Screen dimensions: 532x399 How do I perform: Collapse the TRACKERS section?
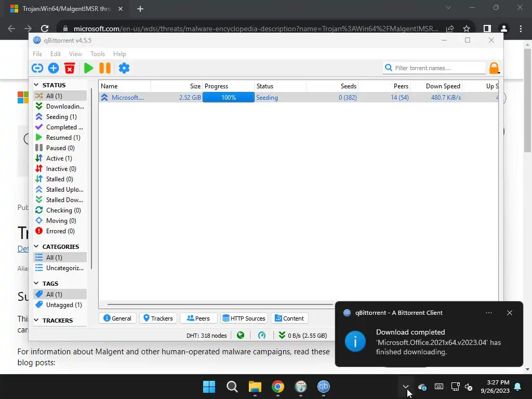(36, 320)
